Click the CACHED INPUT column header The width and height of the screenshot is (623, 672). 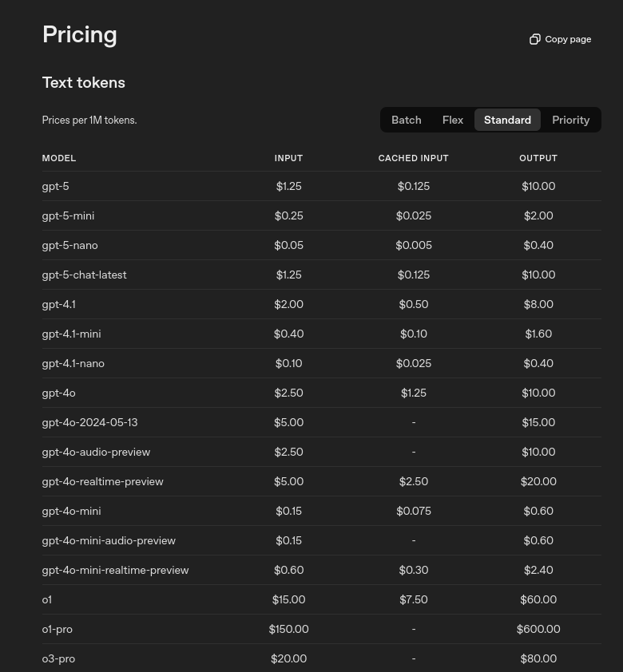[413, 158]
